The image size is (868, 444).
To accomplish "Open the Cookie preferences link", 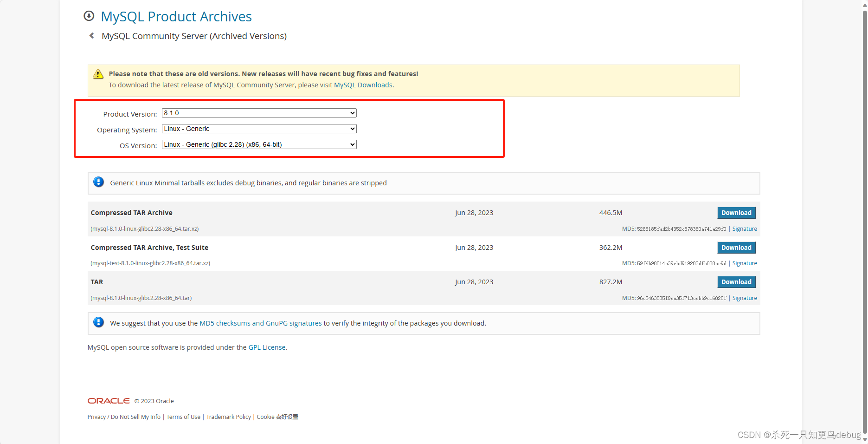I will tap(277, 417).
